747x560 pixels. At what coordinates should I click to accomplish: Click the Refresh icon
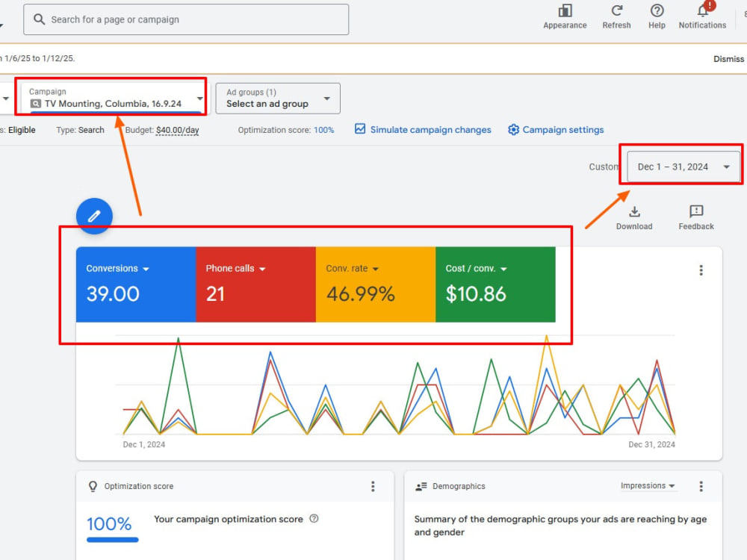coord(616,10)
